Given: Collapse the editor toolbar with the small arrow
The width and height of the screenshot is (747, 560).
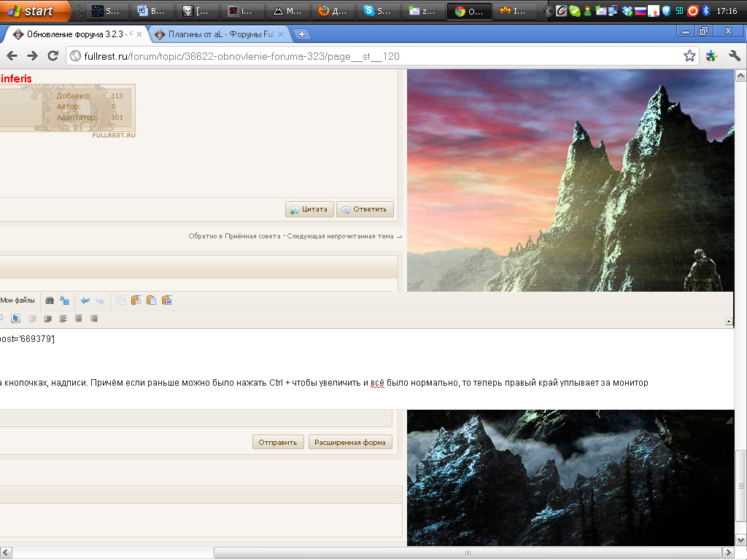Looking at the screenshot, I should pyautogui.click(x=729, y=322).
